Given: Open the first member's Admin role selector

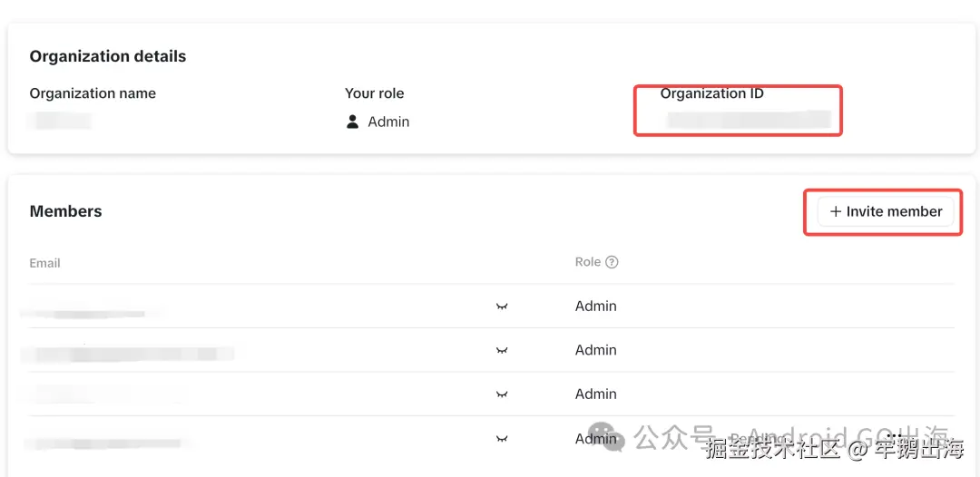Looking at the screenshot, I should pos(596,307).
